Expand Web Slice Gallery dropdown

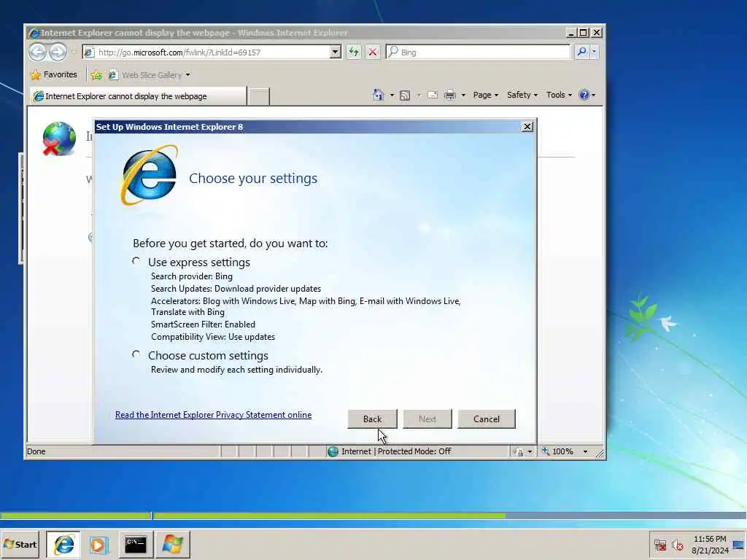tap(187, 75)
